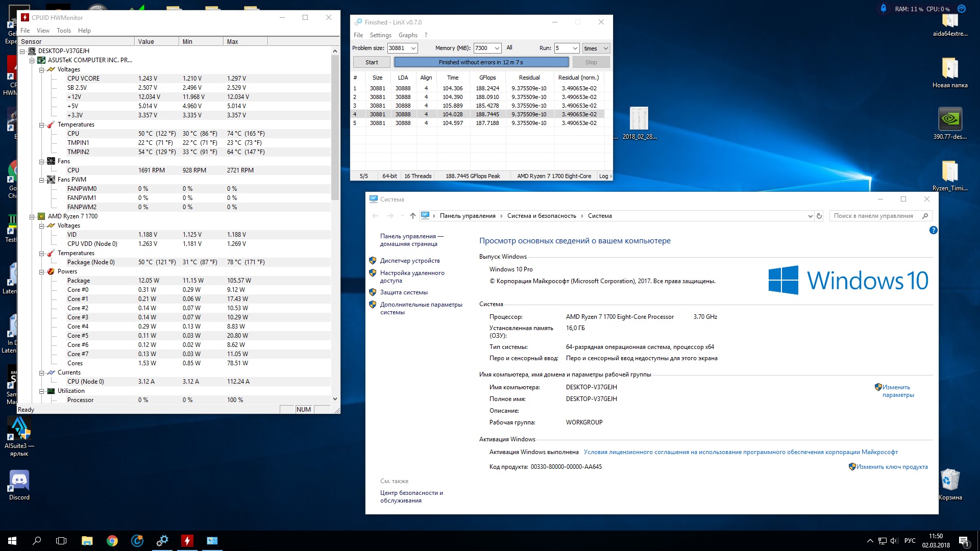This screenshot has width=980, height=551.
Task: Open the Tools menu in HWMonitor
Action: click(63, 31)
